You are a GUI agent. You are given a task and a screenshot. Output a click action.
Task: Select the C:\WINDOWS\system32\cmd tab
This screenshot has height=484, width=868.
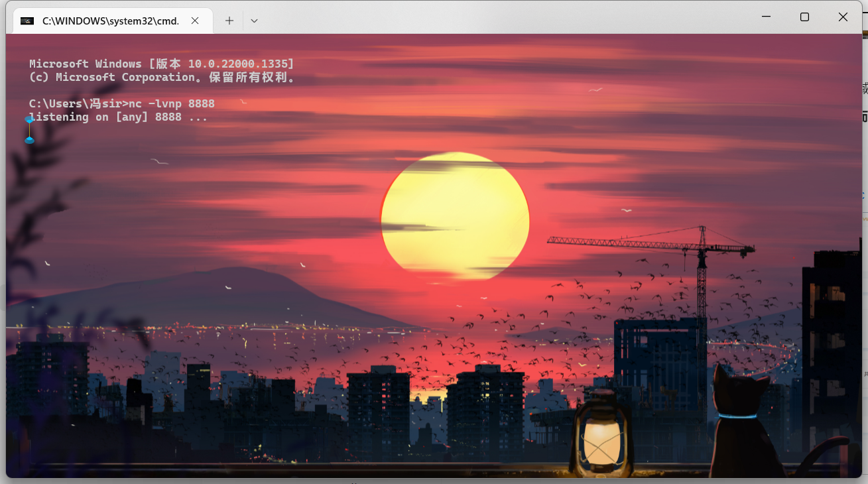pos(113,21)
